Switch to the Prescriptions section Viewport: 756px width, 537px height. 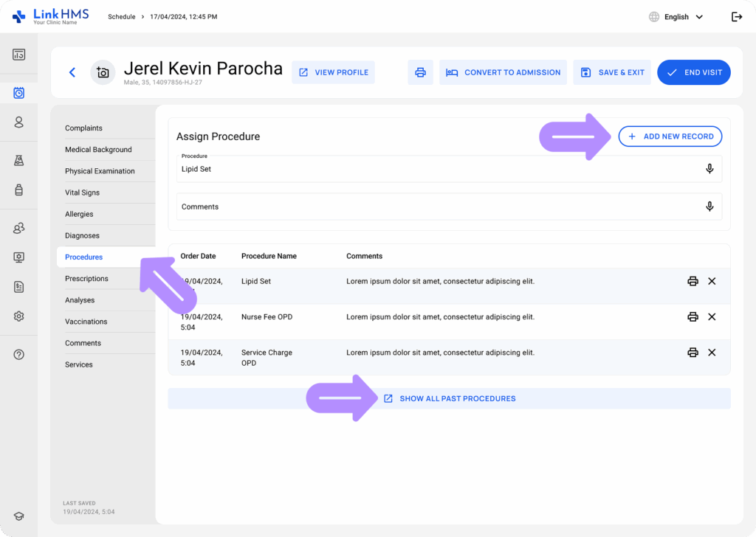86,279
